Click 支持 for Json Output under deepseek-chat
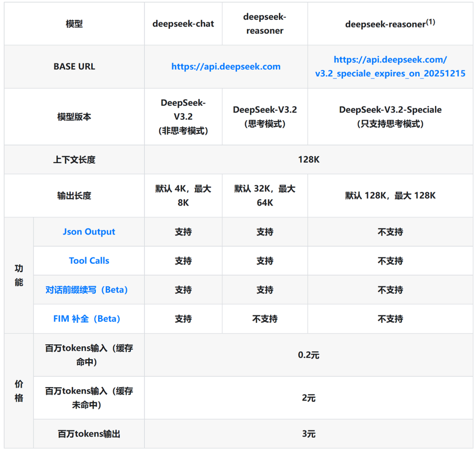This screenshot has height=451, width=476. [183, 232]
